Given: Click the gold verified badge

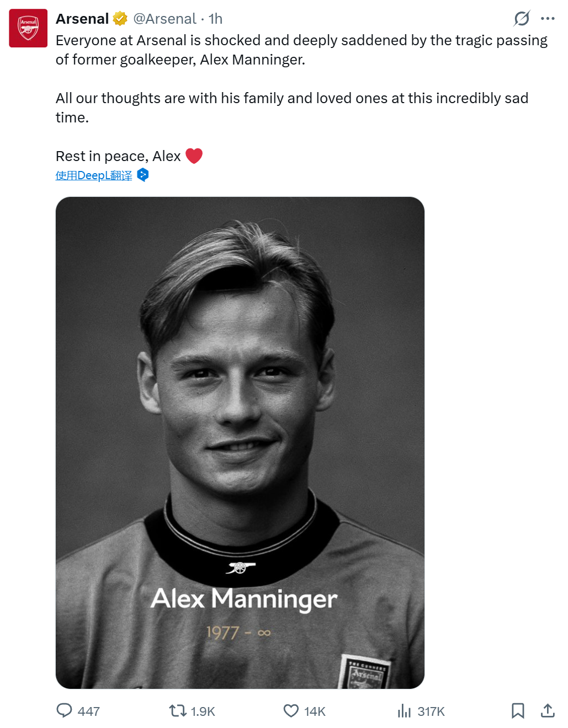Looking at the screenshot, I should tap(120, 19).
